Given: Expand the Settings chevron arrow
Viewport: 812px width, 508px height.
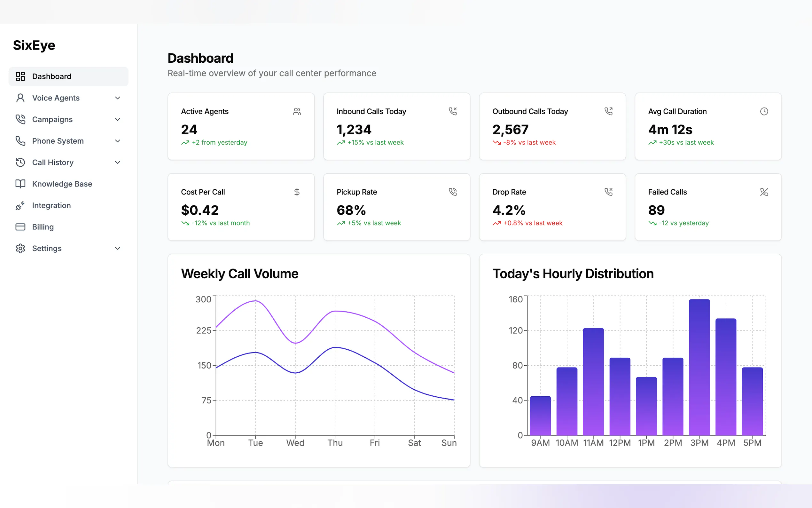Looking at the screenshot, I should [x=118, y=248].
